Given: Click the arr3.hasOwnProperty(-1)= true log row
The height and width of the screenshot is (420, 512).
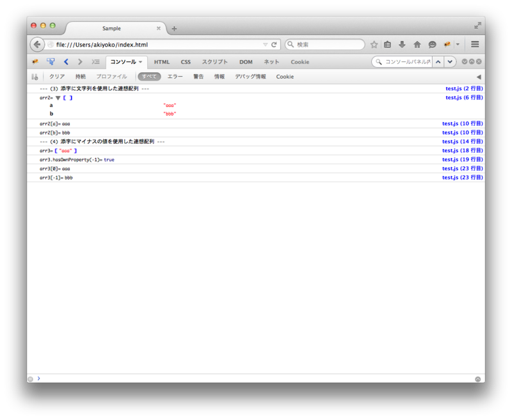Looking at the screenshot, I should coord(255,160).
